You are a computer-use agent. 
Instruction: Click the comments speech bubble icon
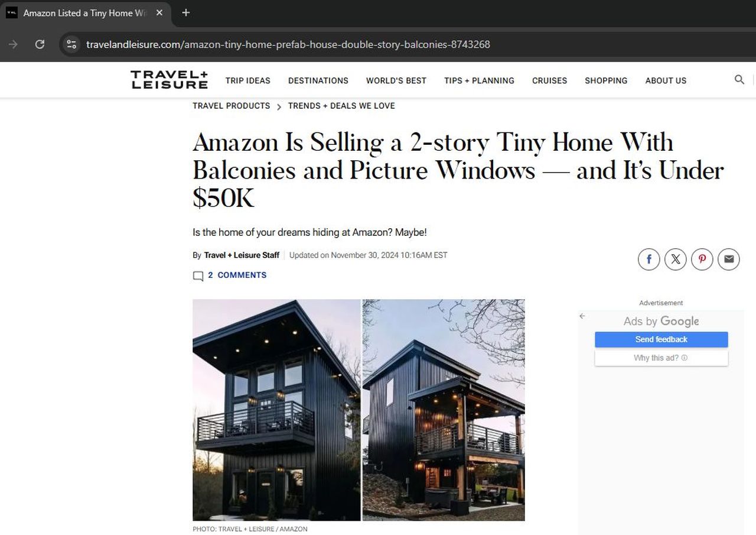click(x=198, y=276)
